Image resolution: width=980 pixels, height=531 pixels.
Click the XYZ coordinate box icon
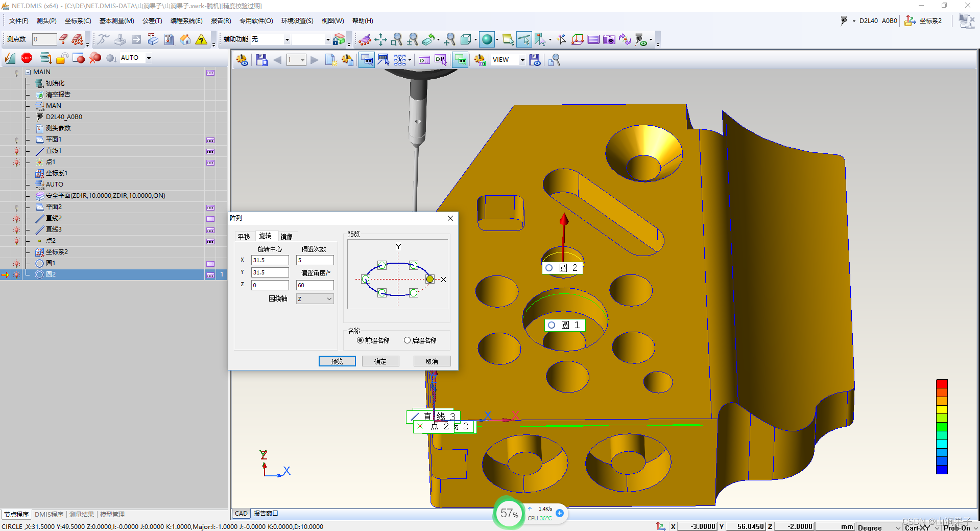(153, 39)
